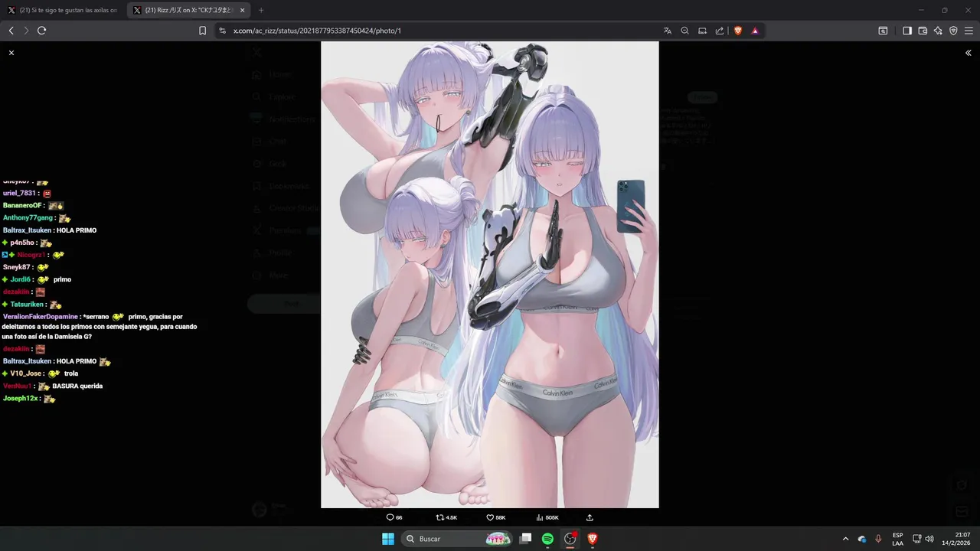The image size is (980, 551).
Task: Open Spotify from the taskbar
Action: coord(547,539)
